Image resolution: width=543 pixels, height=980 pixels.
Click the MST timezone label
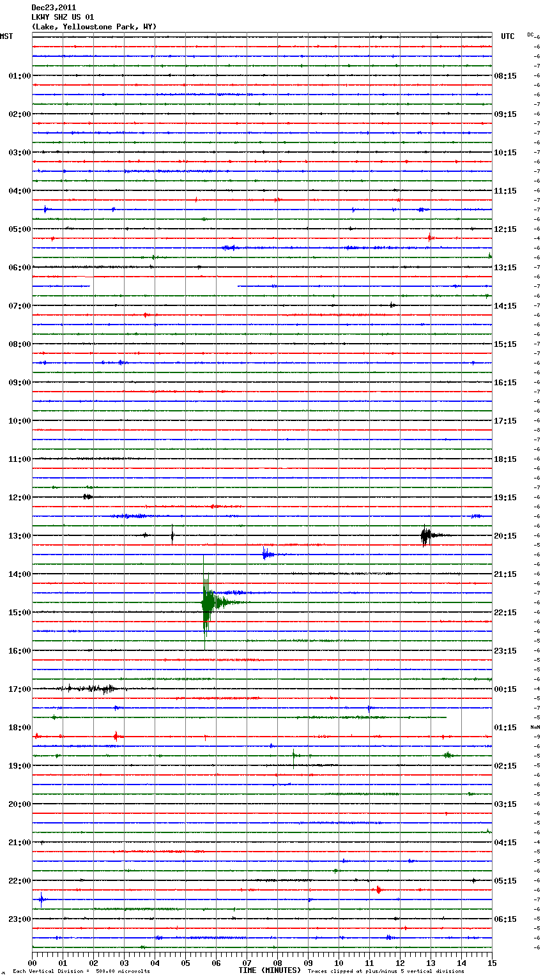(6, 36)
